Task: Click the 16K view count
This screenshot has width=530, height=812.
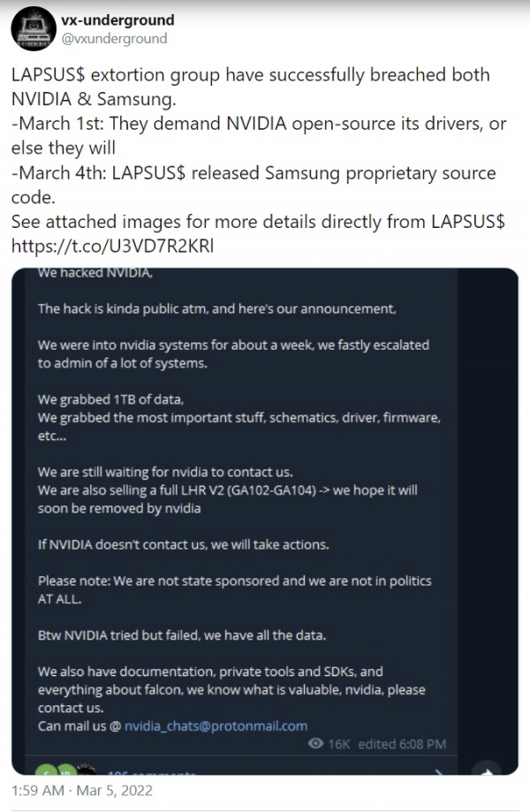Action: click(x=339, y=744)
